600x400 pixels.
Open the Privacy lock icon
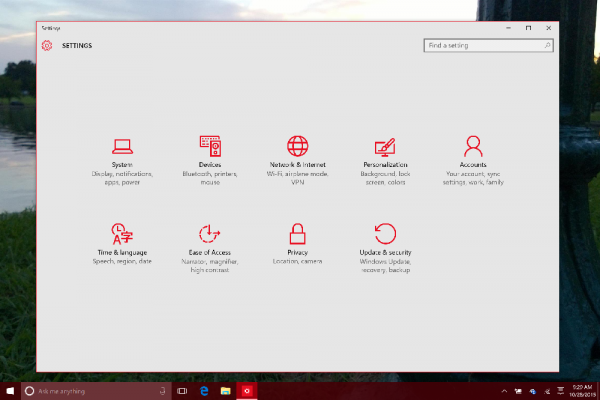(x=297, y=234)
